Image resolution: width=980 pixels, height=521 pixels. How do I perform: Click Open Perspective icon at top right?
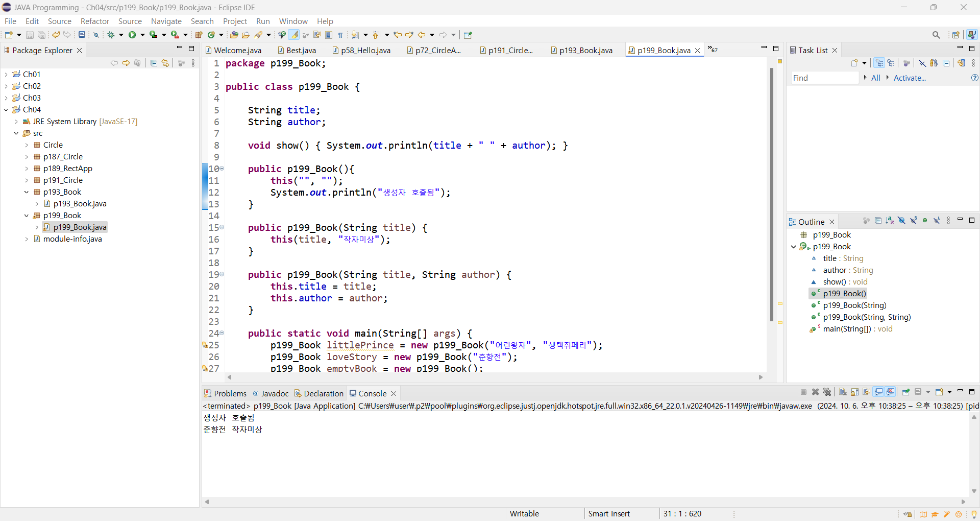click(x=956, y=35)
